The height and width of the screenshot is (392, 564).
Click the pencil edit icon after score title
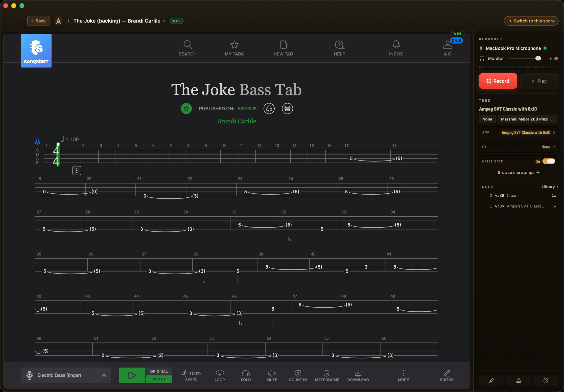tap(164, 21)
